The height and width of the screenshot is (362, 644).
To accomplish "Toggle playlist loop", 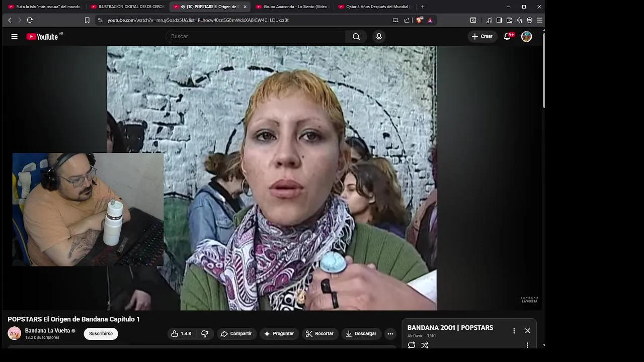I will (412, 345).
